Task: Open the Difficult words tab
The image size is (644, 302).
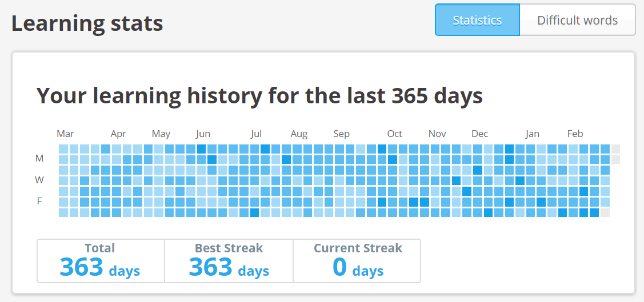Action: (578, 20)
